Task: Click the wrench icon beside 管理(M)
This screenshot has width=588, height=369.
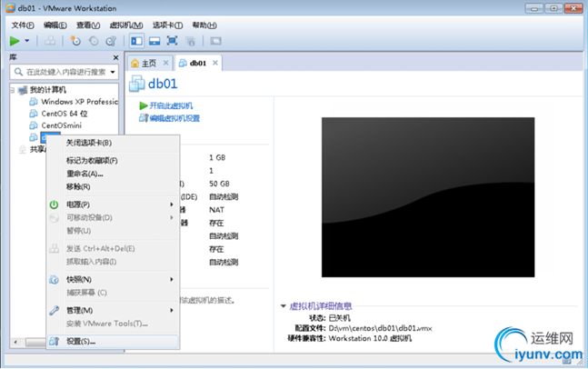Action: [x=54, y=311]
